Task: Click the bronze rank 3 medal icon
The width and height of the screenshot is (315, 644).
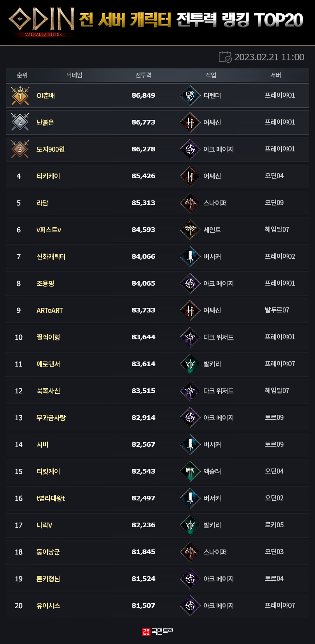Action: 20,149
